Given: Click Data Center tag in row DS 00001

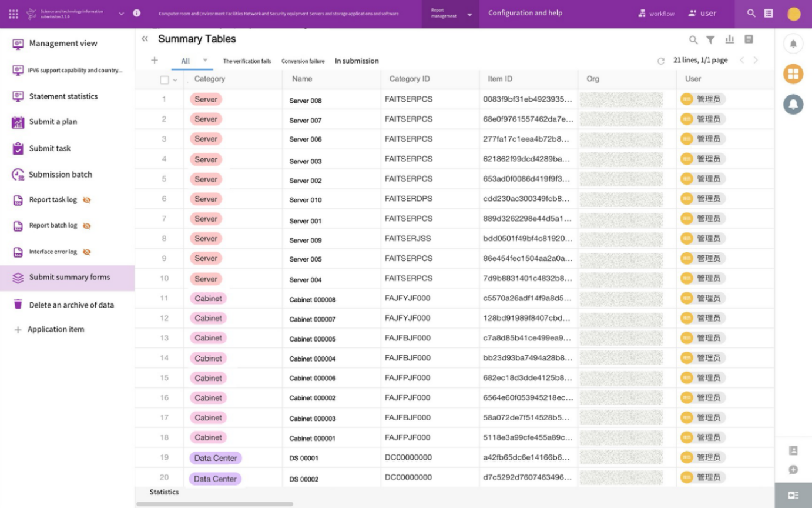Looking at the screenshot, I should point(215,458).
